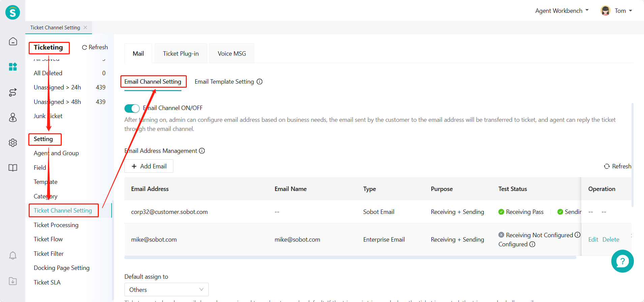Open the ticketing module sidebar icon

tap(13, 67)
